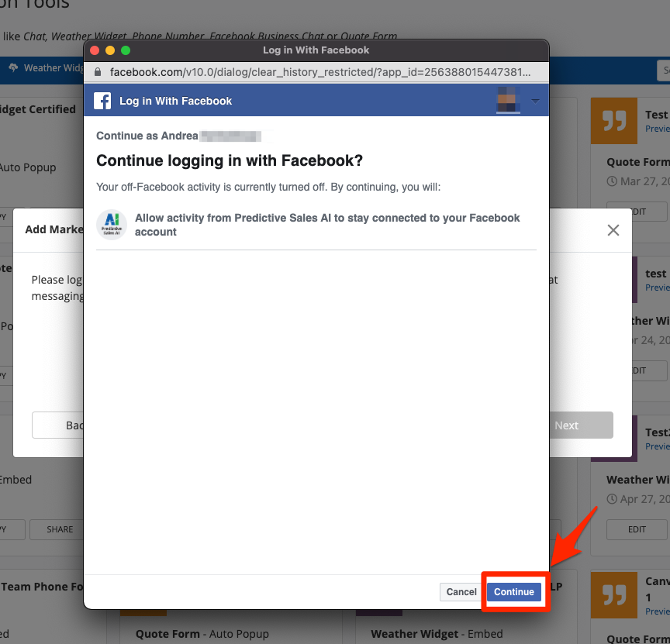The height and width of the screenshot is (644, 670).
Task: Click EDIT under the Apr 27 Weather Widget
Action: 637,529
